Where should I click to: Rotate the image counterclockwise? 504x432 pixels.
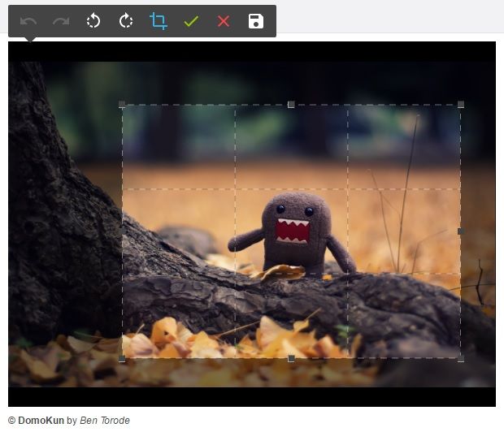(93, 21)
